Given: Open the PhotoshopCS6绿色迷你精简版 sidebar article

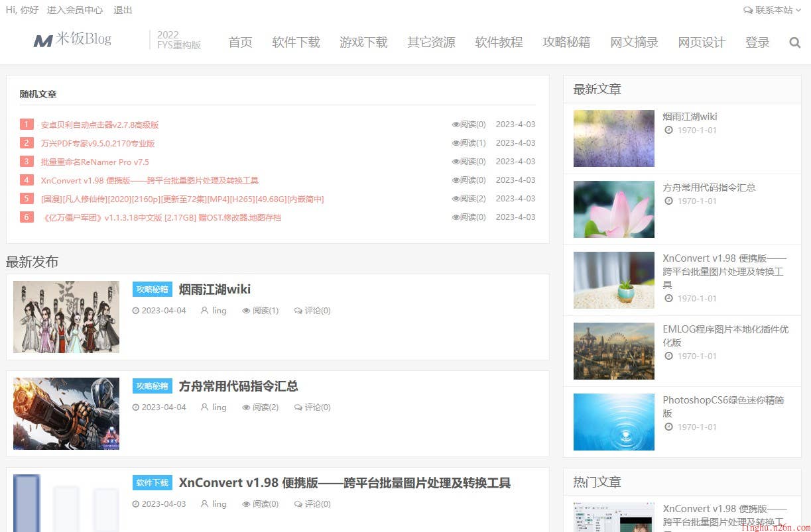Looking at the screenshot, I should coord(723,406).
